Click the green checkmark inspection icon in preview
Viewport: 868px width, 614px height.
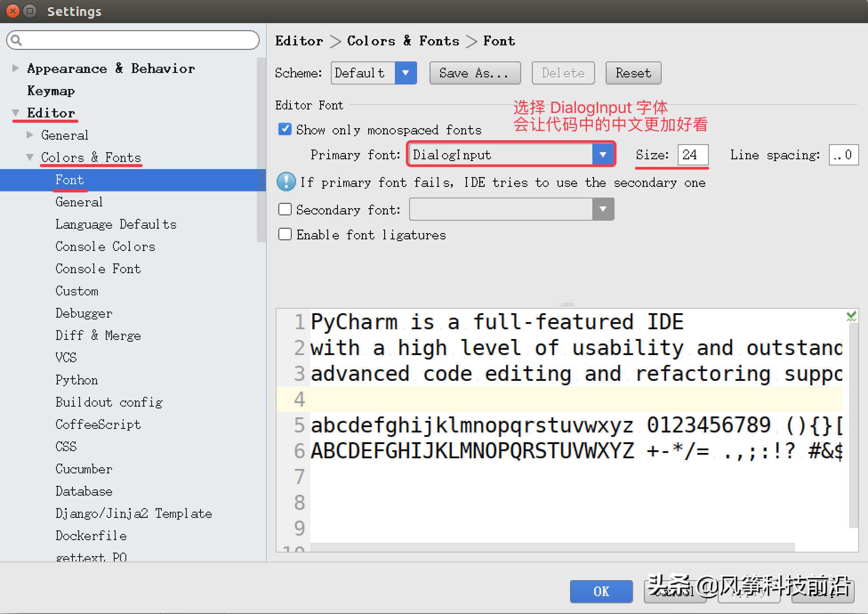point(851,316)
